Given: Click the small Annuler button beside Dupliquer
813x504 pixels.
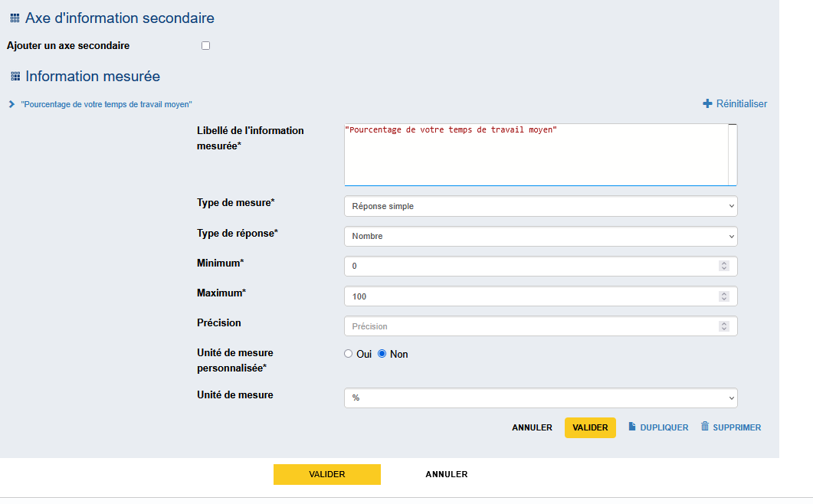Looking at the screenshot, I should [532, 427].
